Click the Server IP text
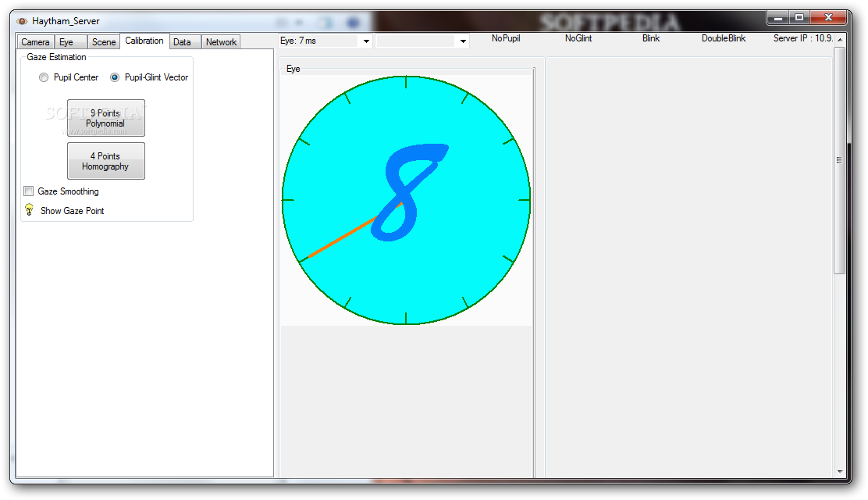The width and height of the screenshot is (868, 500). pyautogui.click(x=803, y=38)
